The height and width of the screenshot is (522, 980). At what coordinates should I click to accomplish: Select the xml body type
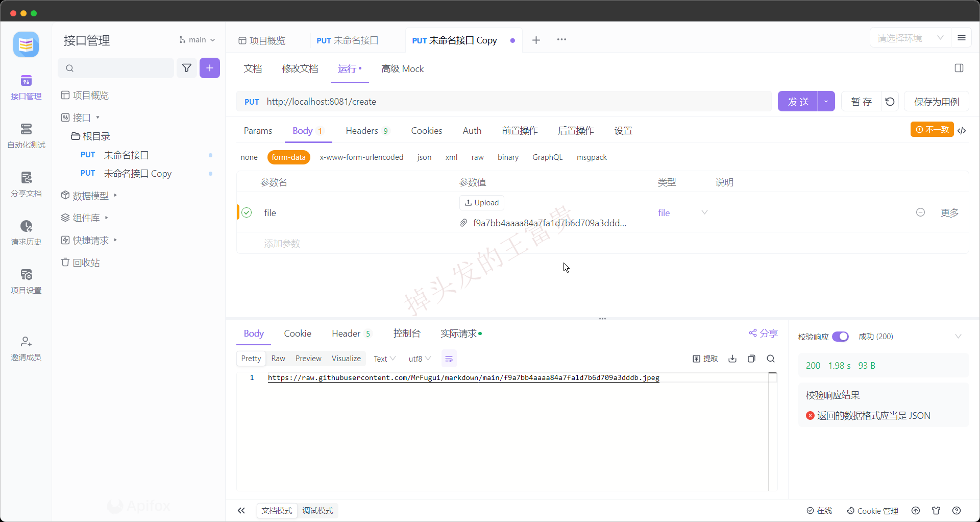coord(451,157)
